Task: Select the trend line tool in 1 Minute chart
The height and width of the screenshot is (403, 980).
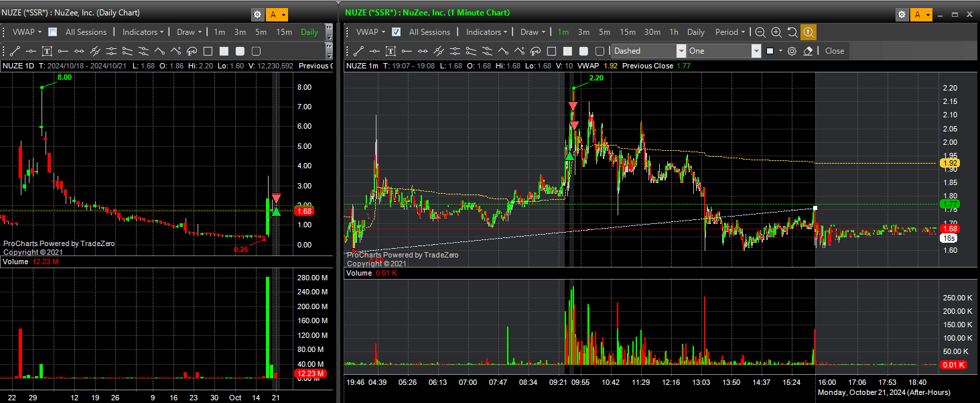Action: click(x=358, y=51)
